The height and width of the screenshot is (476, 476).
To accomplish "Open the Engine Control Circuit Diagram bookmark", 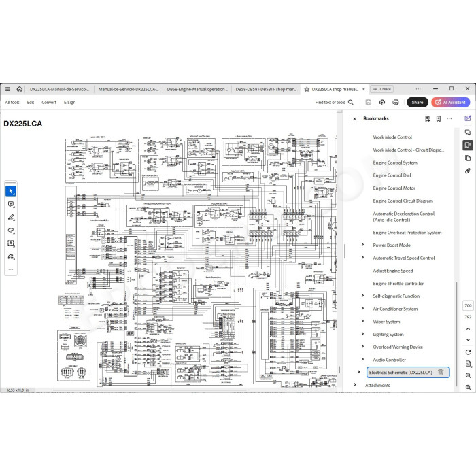I will coord(403,201).
